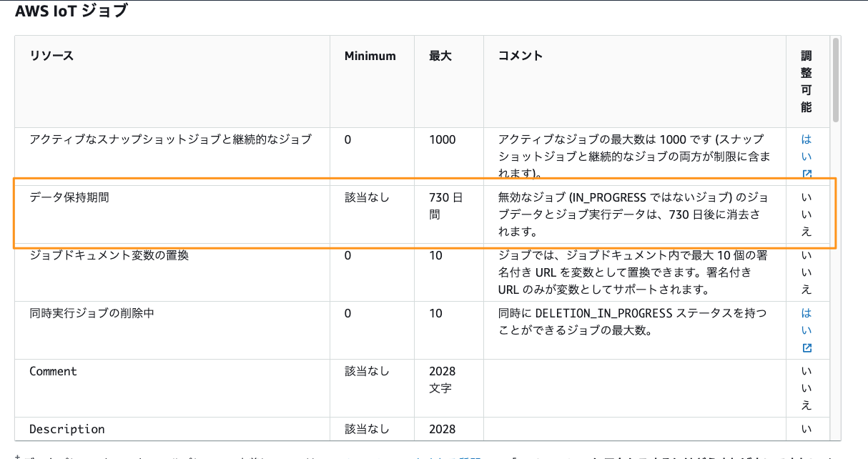Click the comment starting with 無効なジョブ (IN_PROGRESS
The height and width of the screenshot is (459, 868).
633,214
